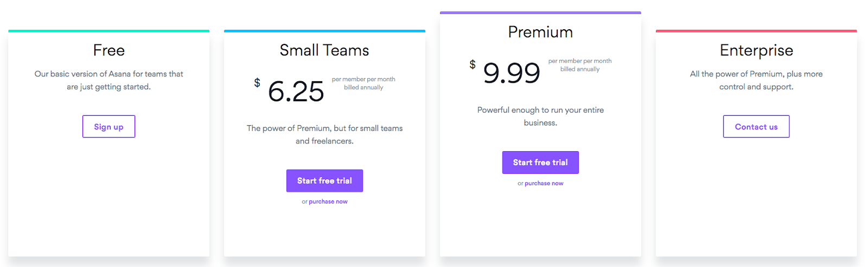Screen dimensions: 868x267
Task: Click the Free plan description text
Action: (109, 80)
